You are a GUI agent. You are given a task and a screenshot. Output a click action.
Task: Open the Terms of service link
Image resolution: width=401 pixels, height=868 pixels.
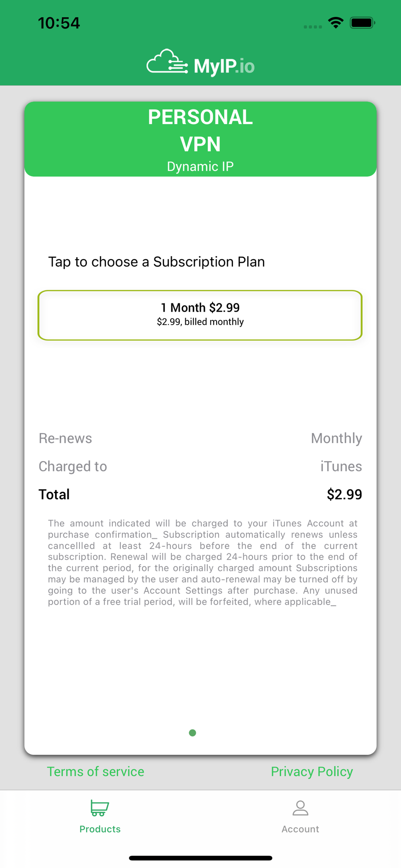coord(95,772)
